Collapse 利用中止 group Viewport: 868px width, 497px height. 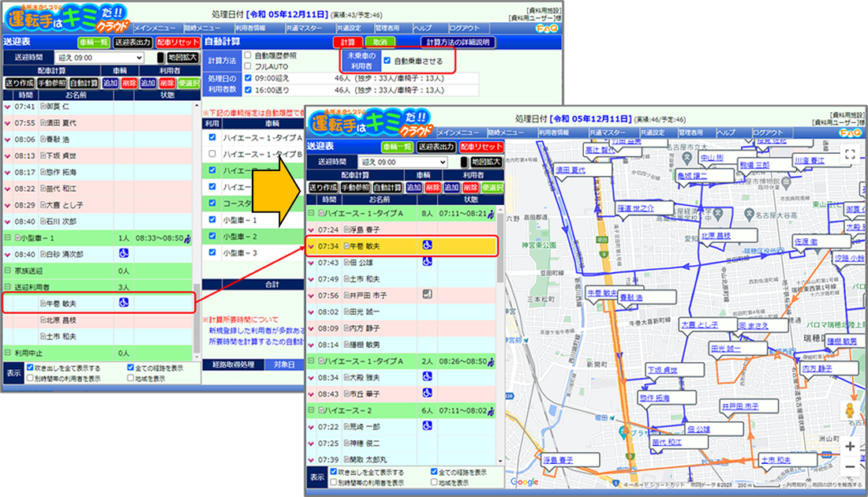[7, 353]
